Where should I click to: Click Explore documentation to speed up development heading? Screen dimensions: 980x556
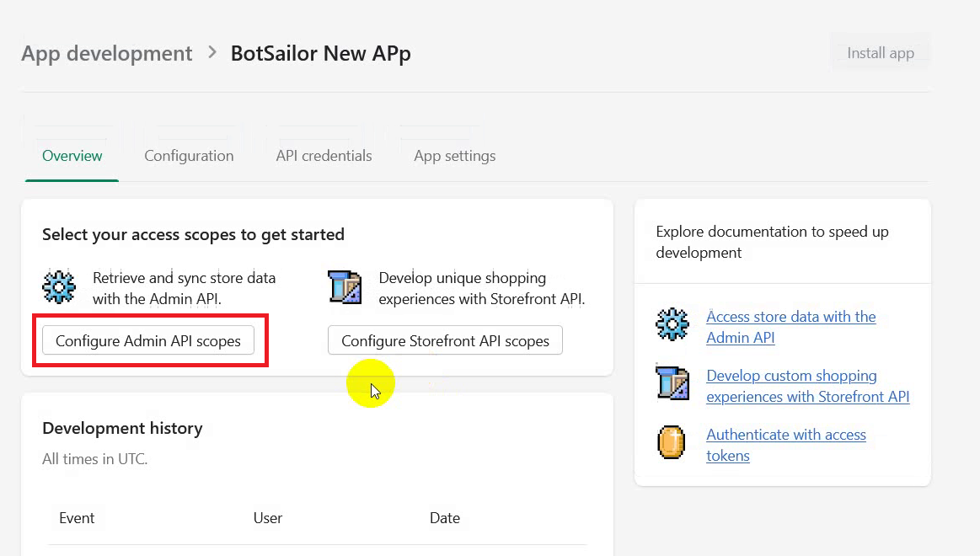[772, 242]
